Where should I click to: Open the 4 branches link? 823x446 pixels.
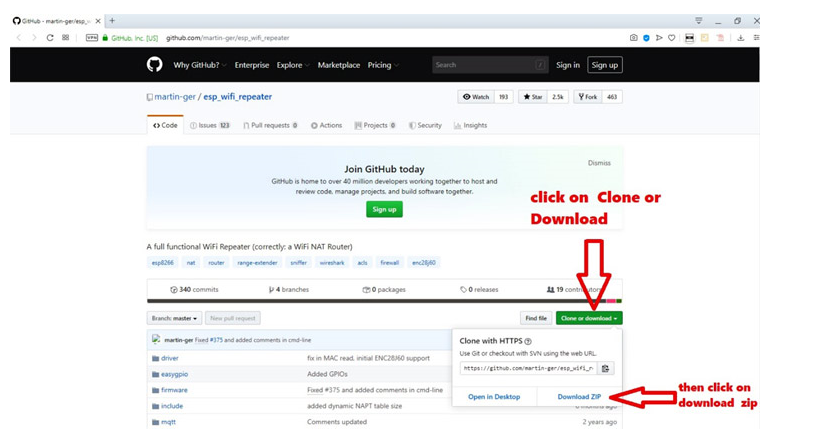[289, 290]
